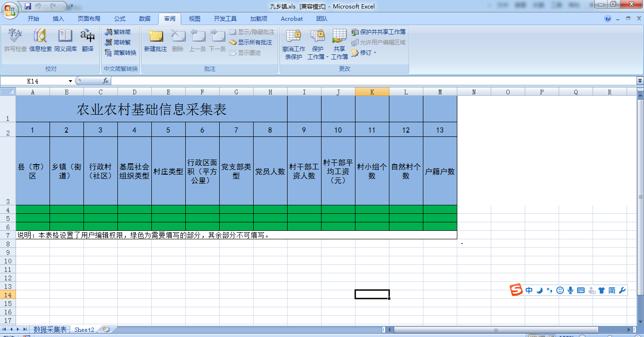Open Thesaurus (同义词库)
The image size is (644, 337).
pyautogui.click(x=65, y=40)
